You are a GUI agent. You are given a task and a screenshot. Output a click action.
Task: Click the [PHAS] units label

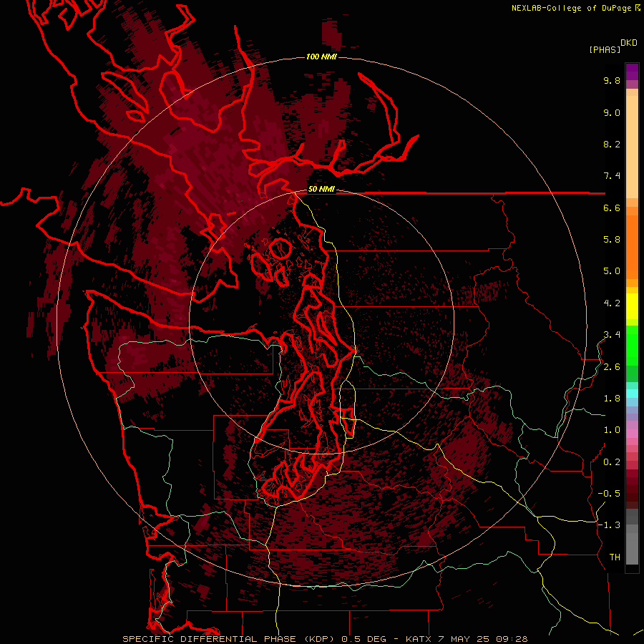(x=605, y=49)
